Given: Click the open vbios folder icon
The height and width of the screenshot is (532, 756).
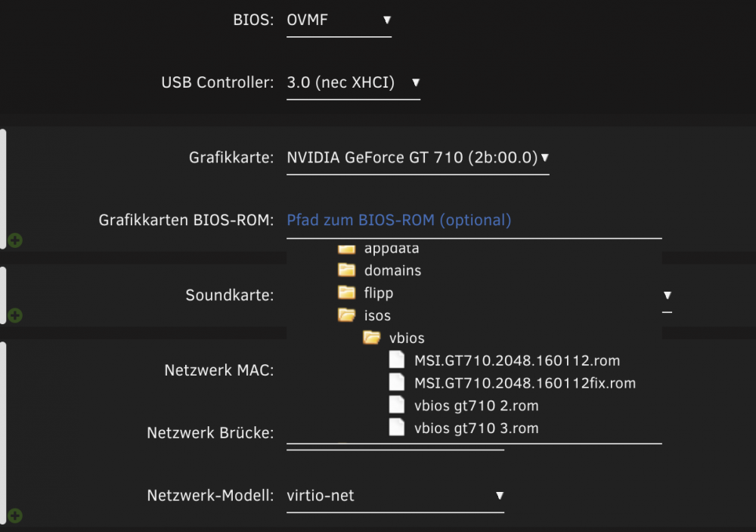Looking at the screenshot, I should [372, 337].
